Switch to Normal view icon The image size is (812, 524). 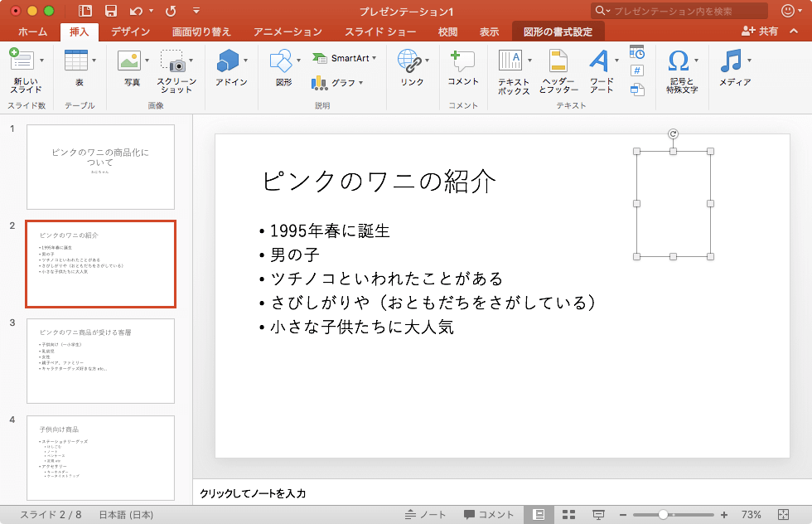(539, 515)
